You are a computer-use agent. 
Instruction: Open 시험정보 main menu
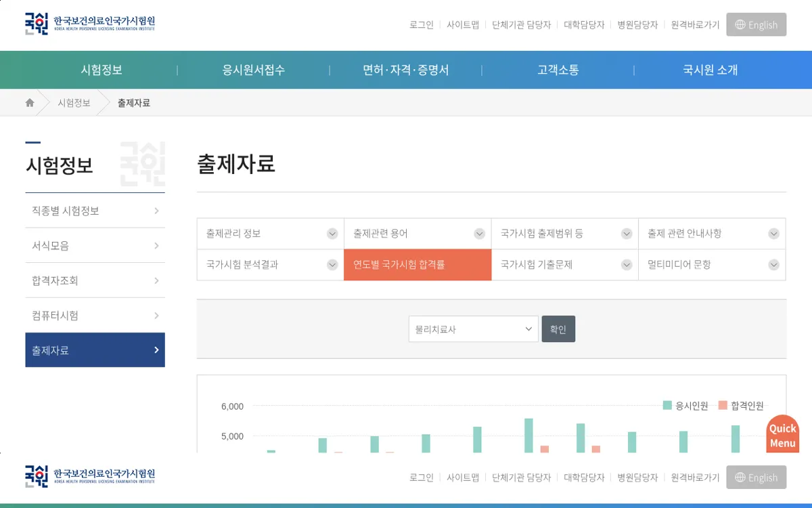click(x=101, y=70)
